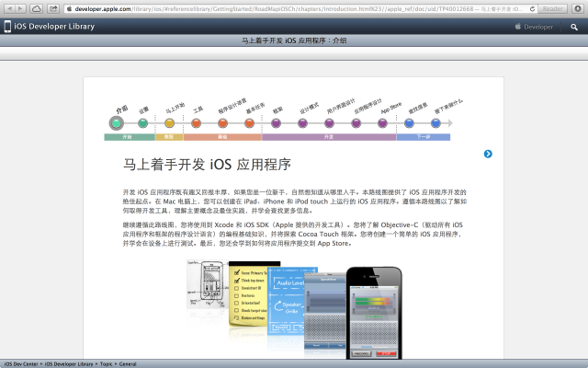Select the 用户界面设计 roadmap dot
This screenshot has width=588, height=368.
click(x=329, y=122)
